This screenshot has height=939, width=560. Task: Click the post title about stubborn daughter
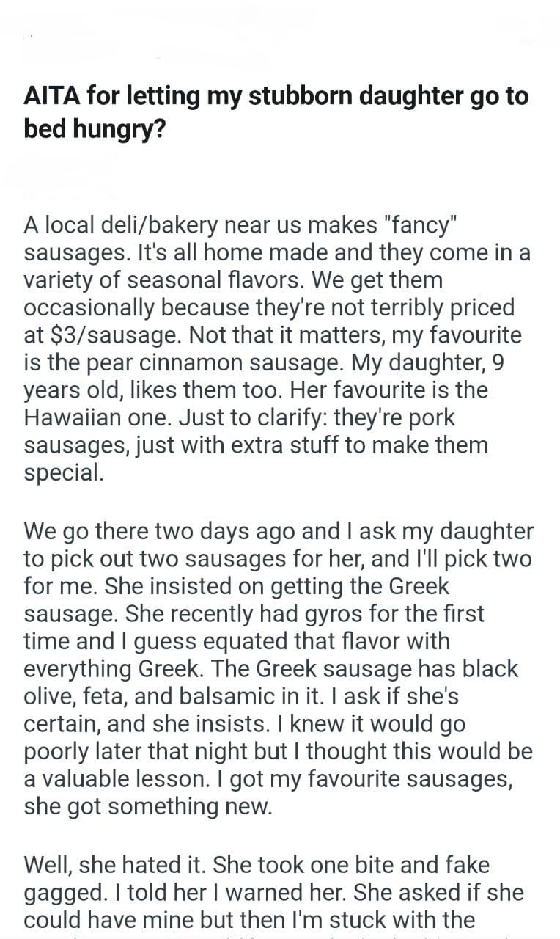pyautogui.click(x=276, y=112)
